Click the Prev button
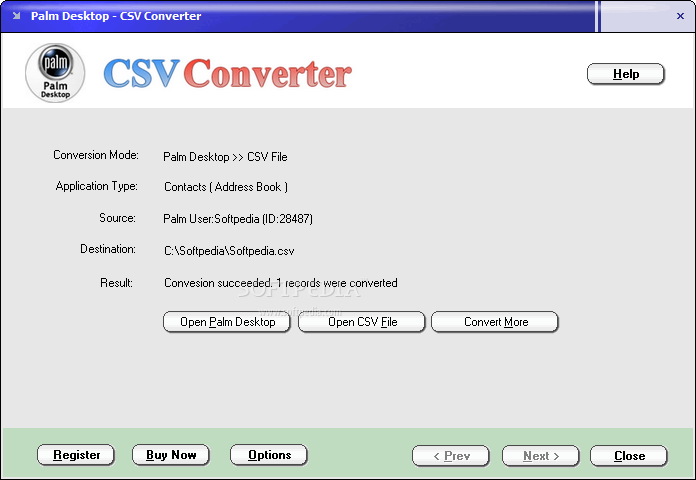Image resolution: width=696 pixels, height=480 pixels. coord(451,456)
